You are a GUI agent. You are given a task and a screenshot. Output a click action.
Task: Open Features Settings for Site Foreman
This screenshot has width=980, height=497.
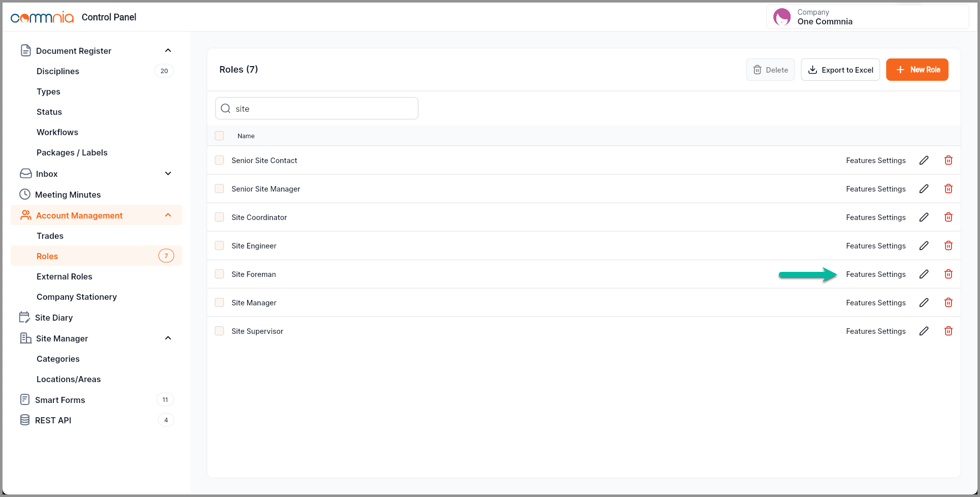click(875, 274)
